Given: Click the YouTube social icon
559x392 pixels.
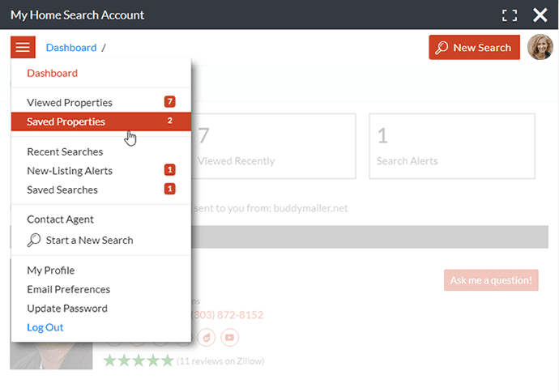Looking at the screenshot, I should (x=229, y=337).
